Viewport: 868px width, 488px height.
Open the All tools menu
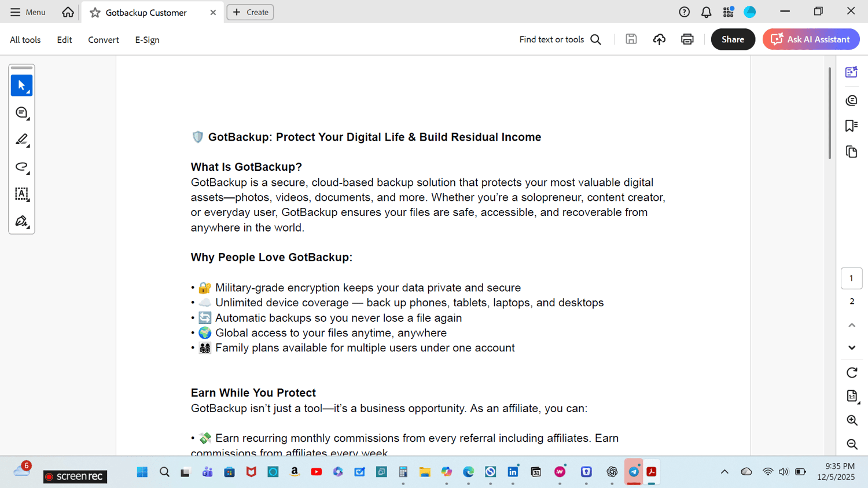coord(25,40)
